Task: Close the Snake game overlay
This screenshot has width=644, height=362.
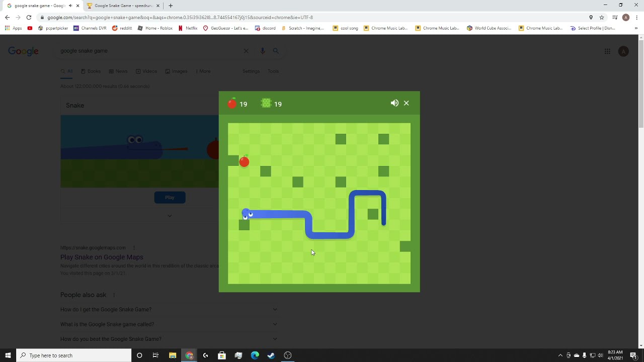Action: pyautogui.click(x=407, y=103)
